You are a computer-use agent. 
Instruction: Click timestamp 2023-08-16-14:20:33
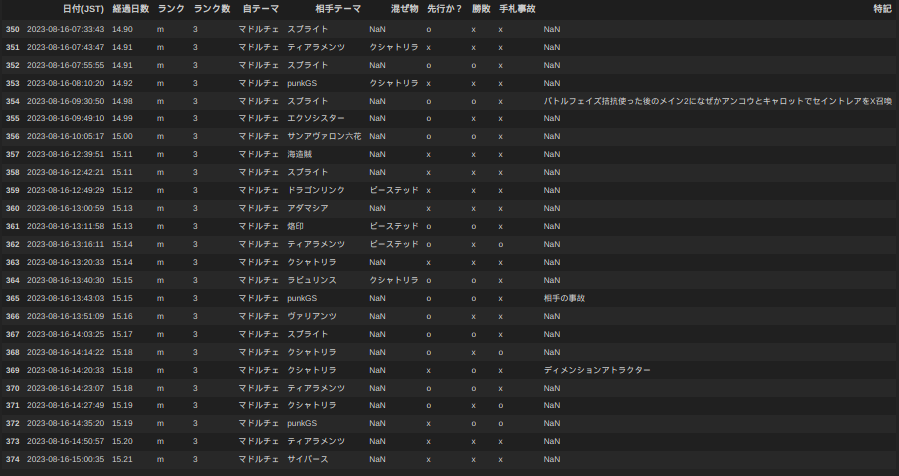(65, 370)
